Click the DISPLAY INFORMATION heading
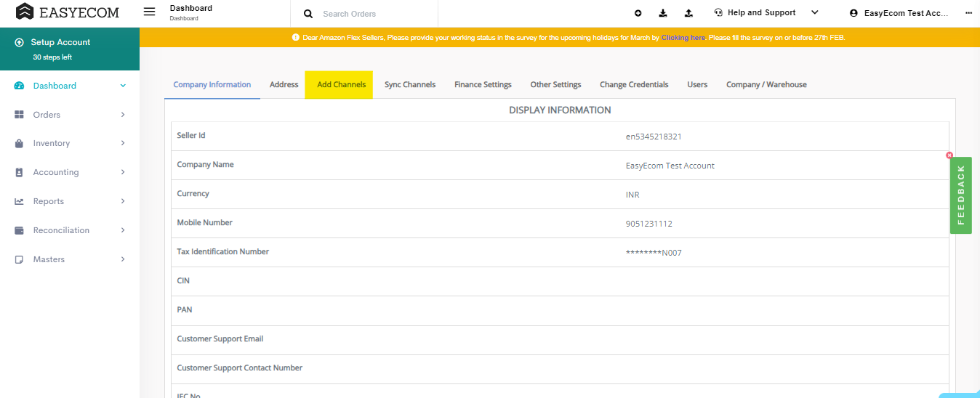980x398 pixels. 560,110
